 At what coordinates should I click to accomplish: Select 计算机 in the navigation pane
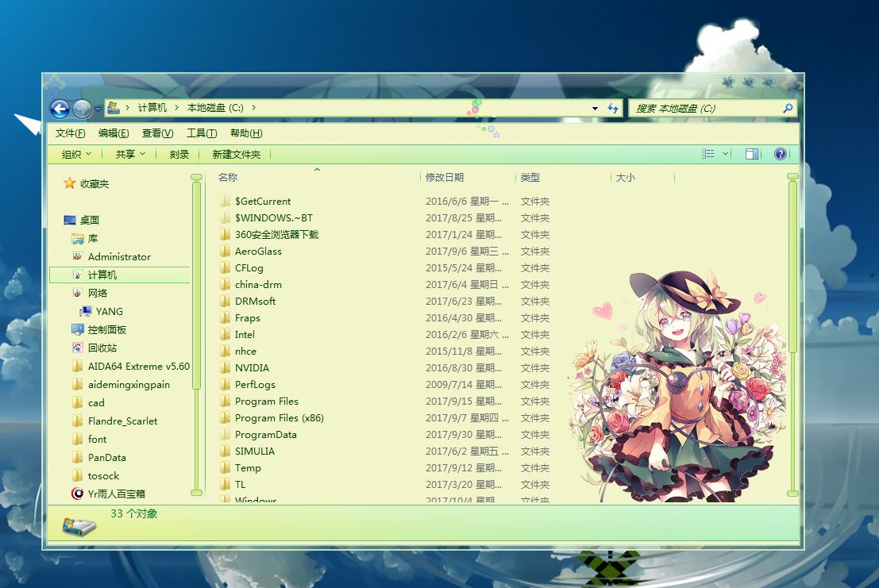coord(120,275)
